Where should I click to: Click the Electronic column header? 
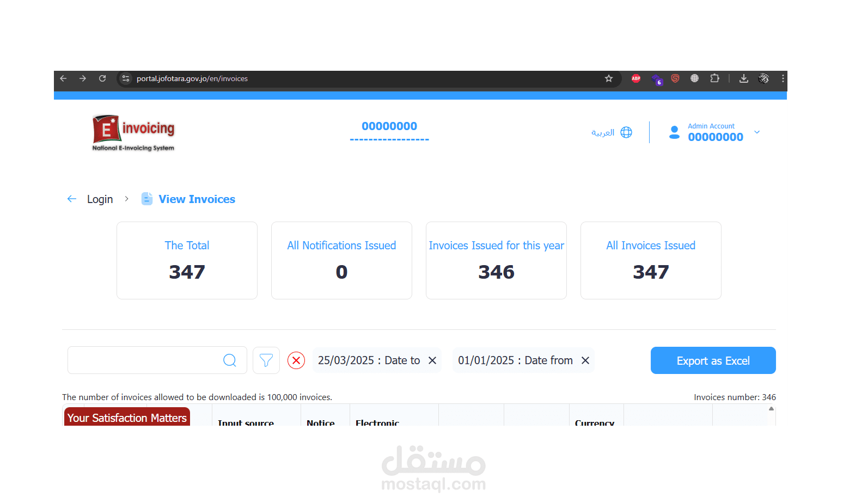[377, 422]
